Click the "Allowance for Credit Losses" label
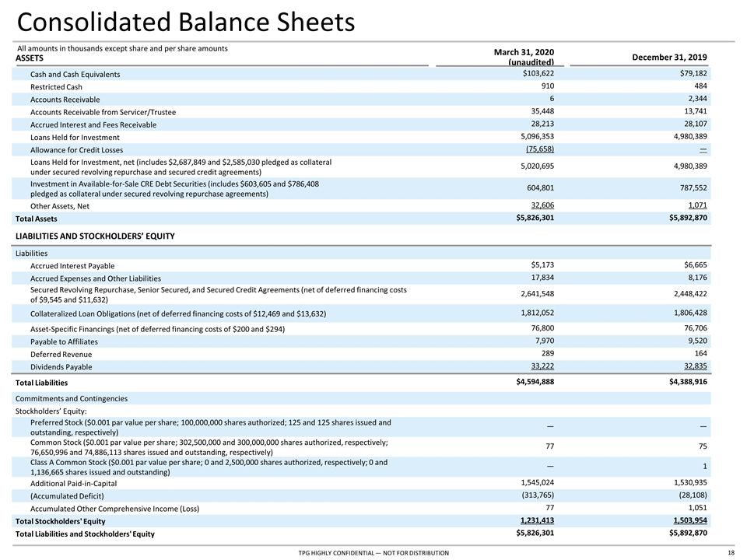 pos(77,150)
